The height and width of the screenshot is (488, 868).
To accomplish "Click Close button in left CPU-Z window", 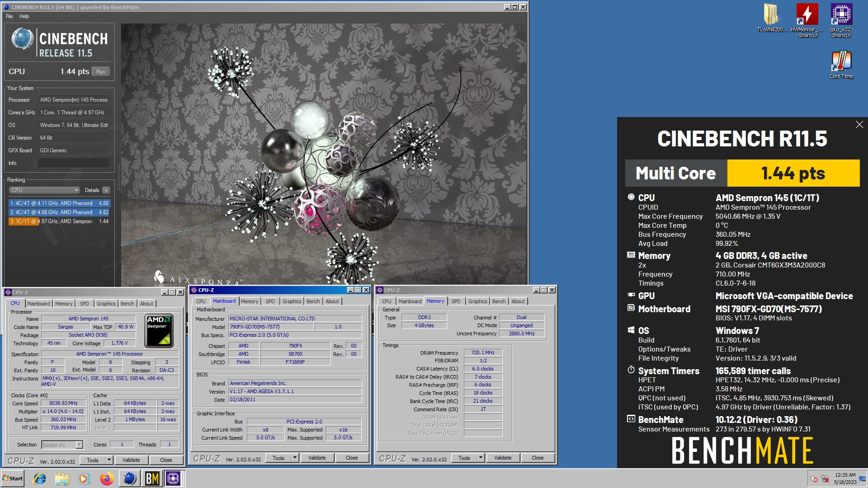I will (166, 460).
